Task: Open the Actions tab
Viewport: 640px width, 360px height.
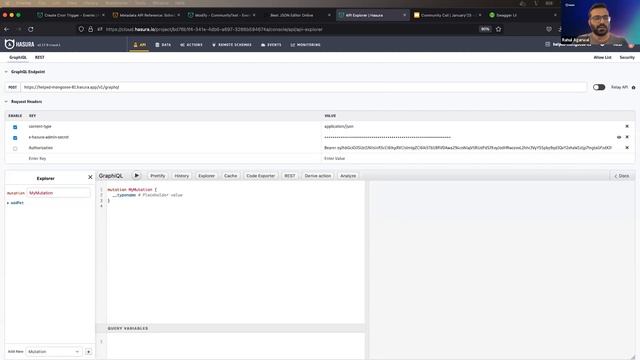Action: point(191,45)
